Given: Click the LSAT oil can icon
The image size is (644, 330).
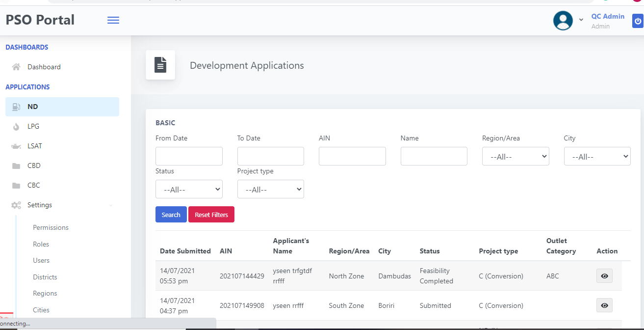Looking at the screenshot, I should pos(16,146).
